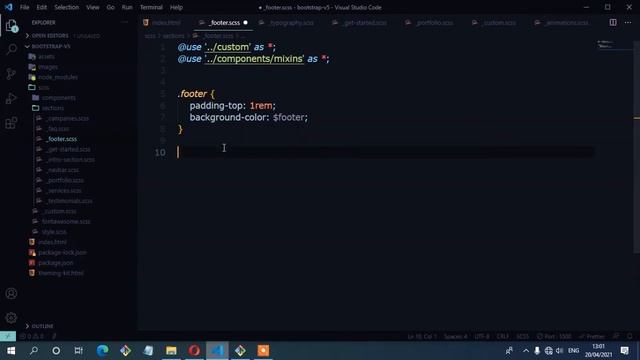The width and height of the screenshot is (640, 360).
Task: Open the Extensions view
Action: (x=11, y=123)
